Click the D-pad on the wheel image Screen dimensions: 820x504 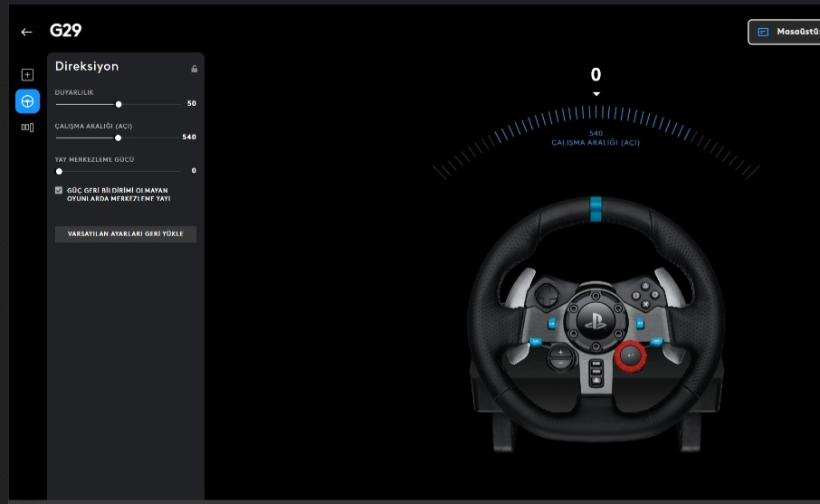coord(548,297)
